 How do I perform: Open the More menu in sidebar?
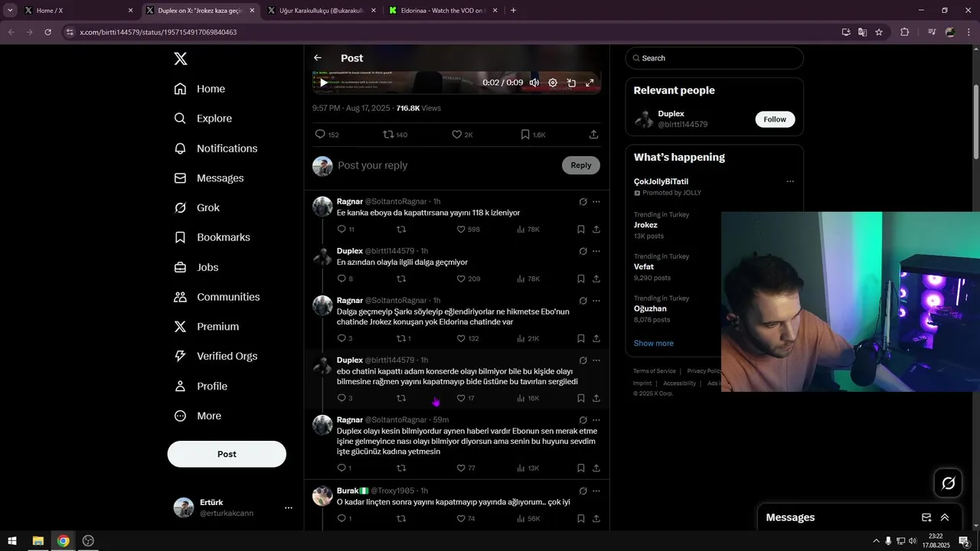pos(198,416)
